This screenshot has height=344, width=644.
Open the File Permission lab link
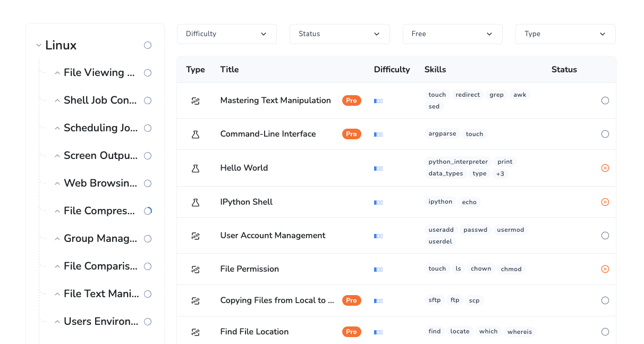[249, 269]
